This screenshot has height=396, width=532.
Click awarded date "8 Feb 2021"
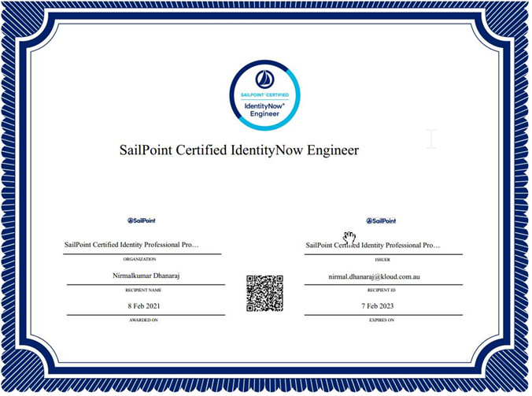click(144, 305)
